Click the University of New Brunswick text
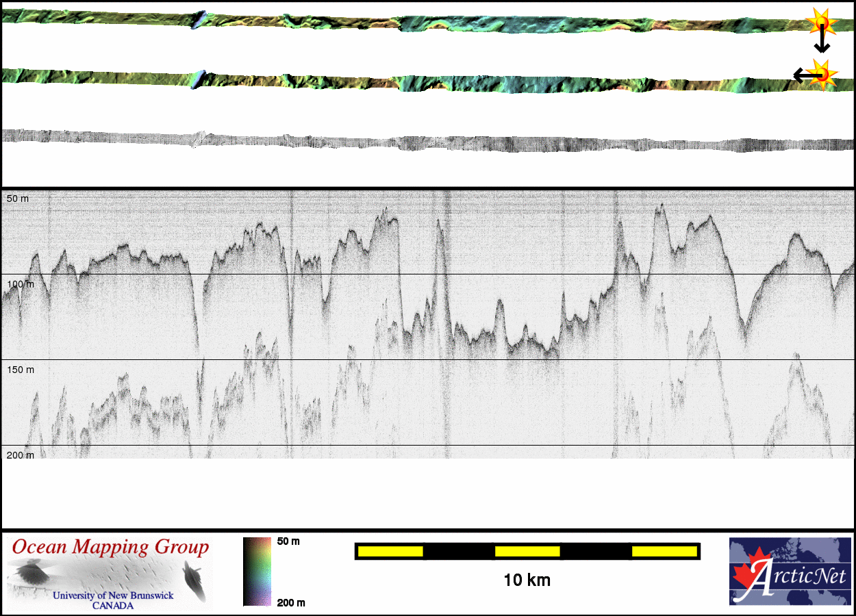 click(x=114, y=595)
